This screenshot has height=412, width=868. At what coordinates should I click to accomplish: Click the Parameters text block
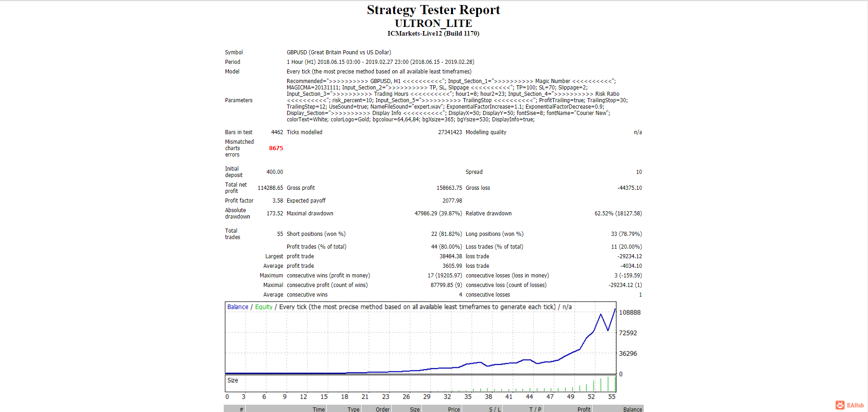click(x=457, y=100)
